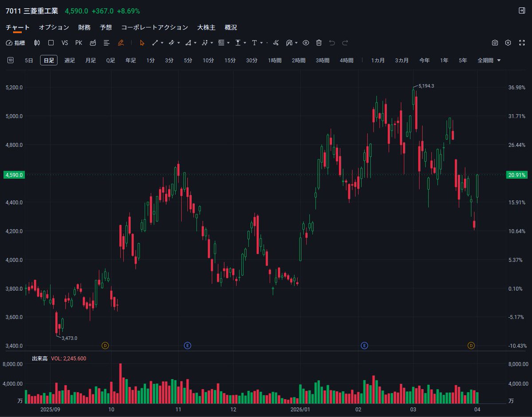Expand the trend line tool dropdown

(x=162, y=43)
